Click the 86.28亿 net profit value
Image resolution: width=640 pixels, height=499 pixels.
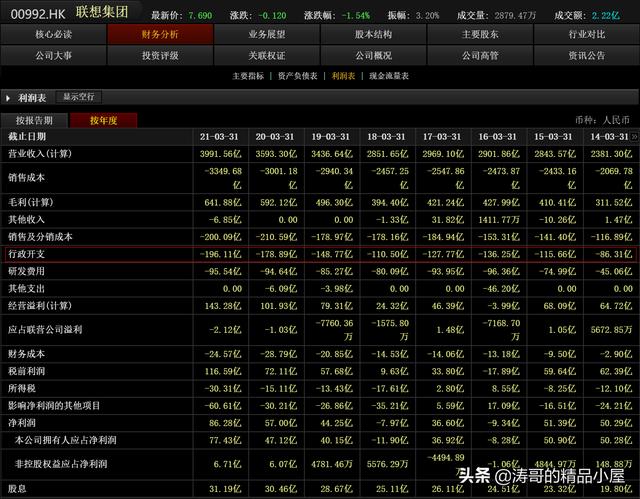pos(225,423)
